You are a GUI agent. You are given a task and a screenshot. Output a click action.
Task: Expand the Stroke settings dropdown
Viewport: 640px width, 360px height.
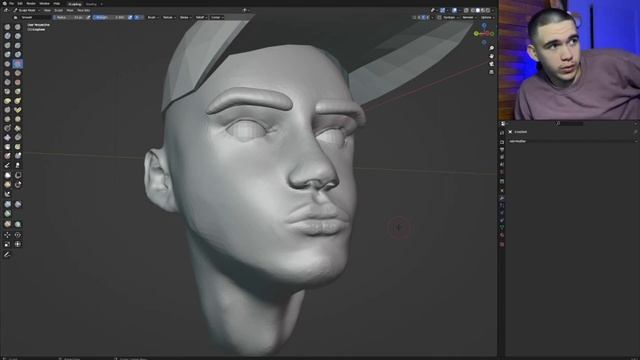[185, 18]
